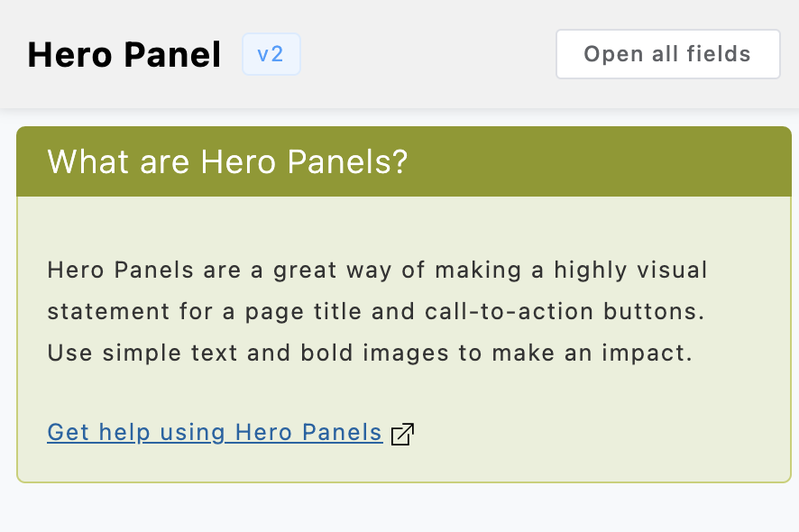This screenshot has width=799, height=532.
Task: Click the first line of the description text
Action: click(x=377, y=270)
